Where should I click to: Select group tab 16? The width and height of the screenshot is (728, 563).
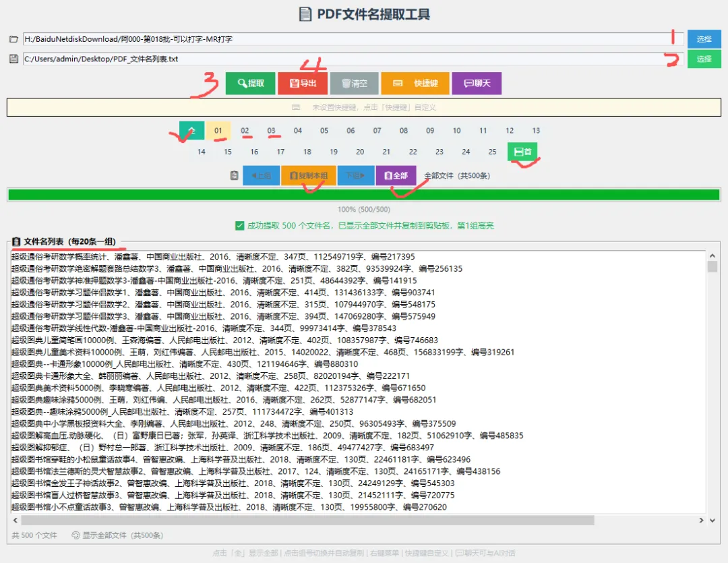point(254,152)
